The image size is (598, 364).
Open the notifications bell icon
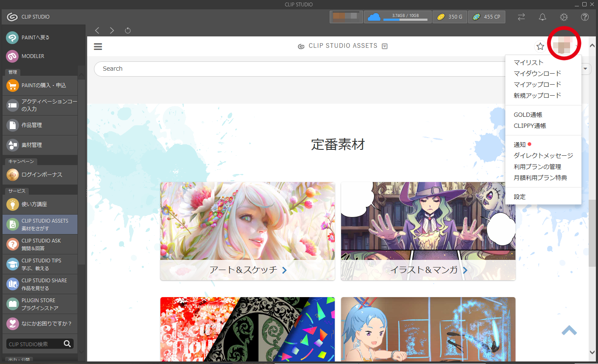coord(542,17)
